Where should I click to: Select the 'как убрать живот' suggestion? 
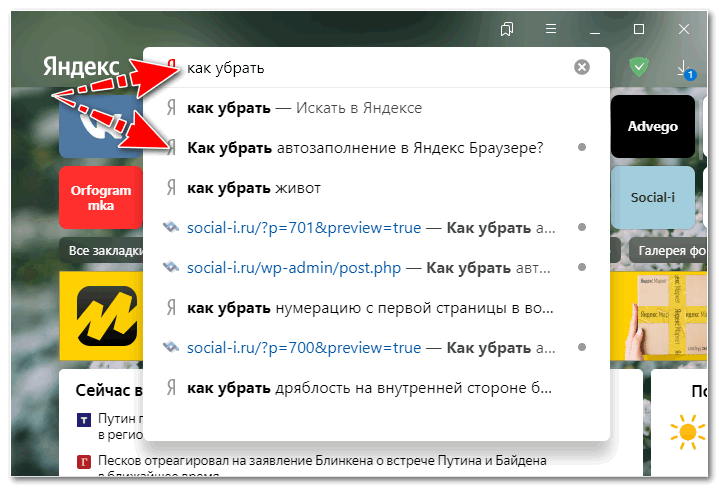[x=376, y=188]
